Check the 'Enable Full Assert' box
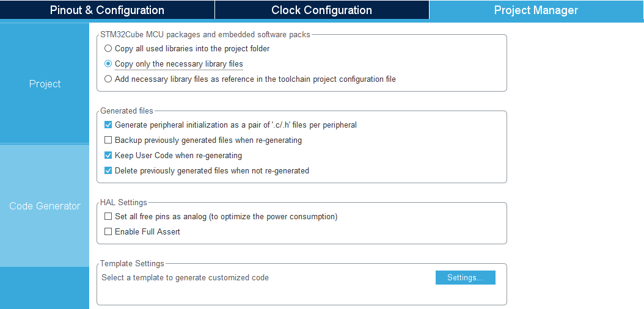Image resolution: width=644 pixels, height=309 pixels. (x=108, y=232)
